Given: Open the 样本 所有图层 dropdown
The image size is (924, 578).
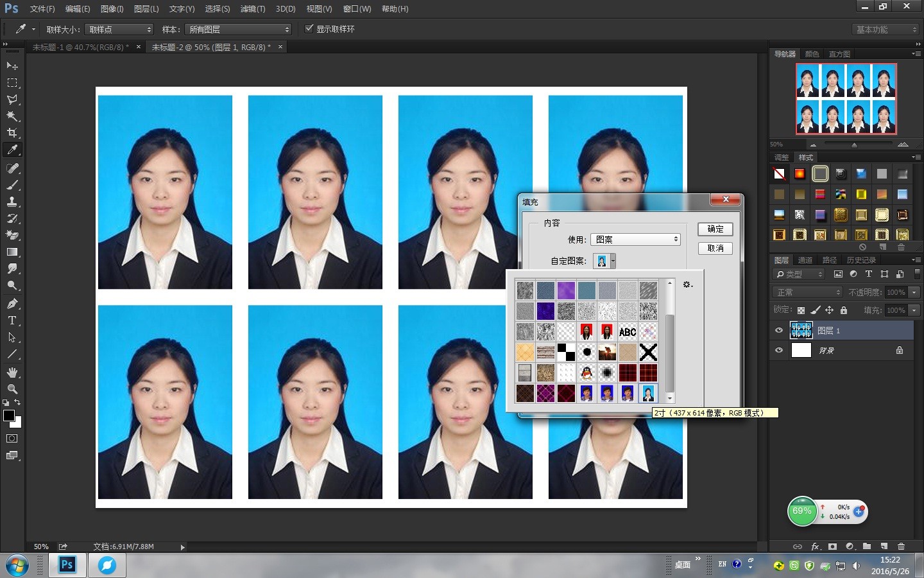Looking at the screenshot, I should pyautogui.click(x=238, y=30).
